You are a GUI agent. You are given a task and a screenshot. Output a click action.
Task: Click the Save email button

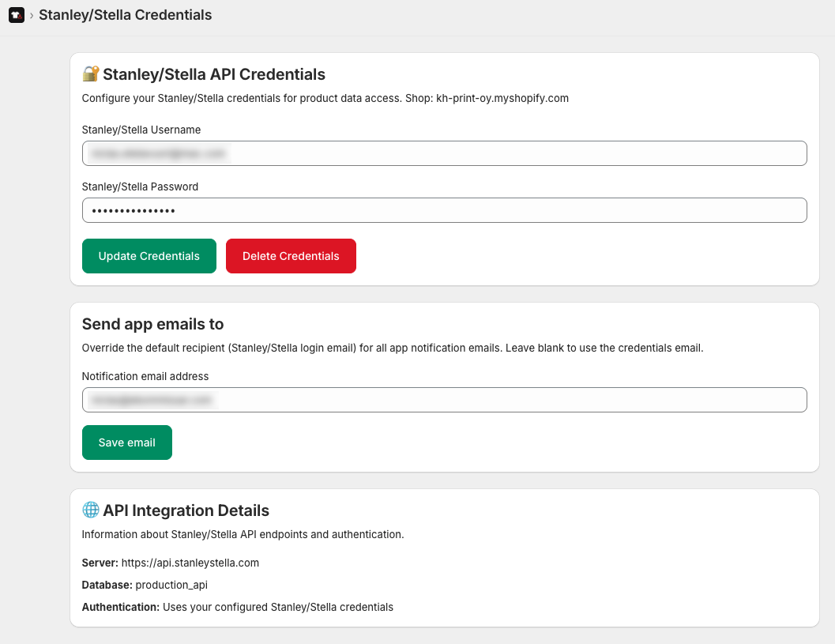(126, 443)
